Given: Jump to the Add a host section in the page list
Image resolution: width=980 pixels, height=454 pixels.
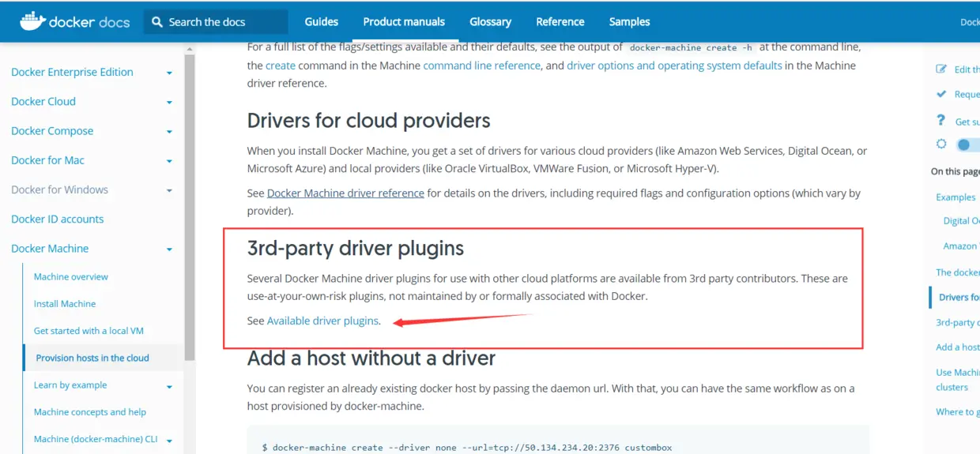Looking at the screenshot, I should coord(958,347).
